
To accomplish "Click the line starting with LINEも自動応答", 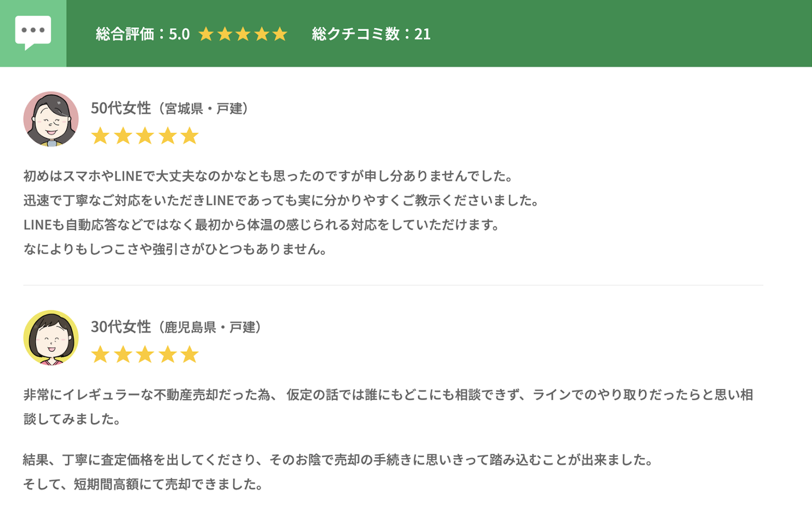I will (x=261, y=224).
